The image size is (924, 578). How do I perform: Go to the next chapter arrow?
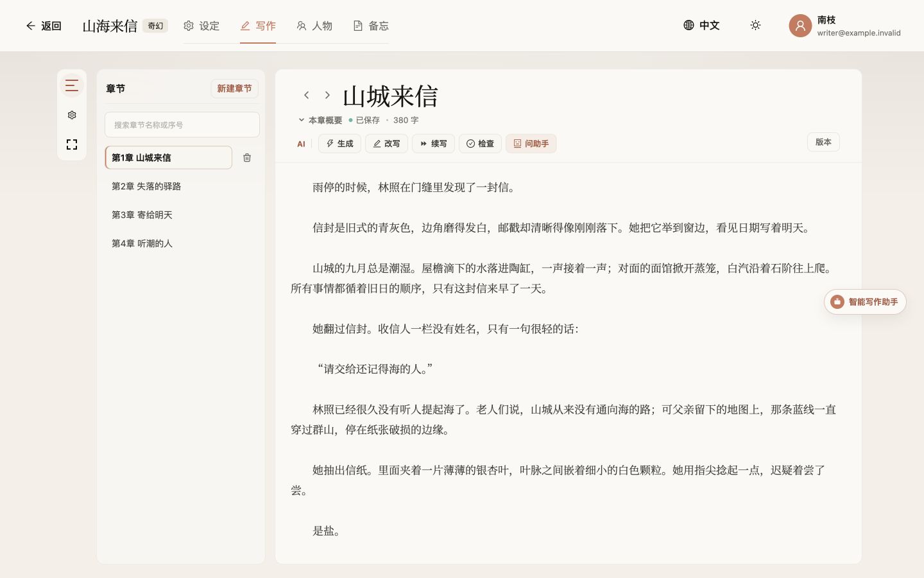[x=327, y=95]
